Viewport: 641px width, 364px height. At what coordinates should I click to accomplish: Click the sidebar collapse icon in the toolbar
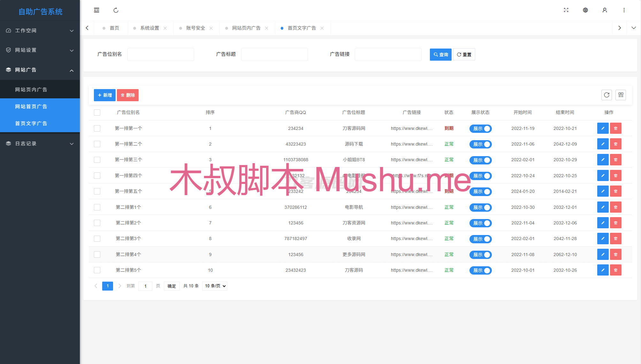click(97, 10)
